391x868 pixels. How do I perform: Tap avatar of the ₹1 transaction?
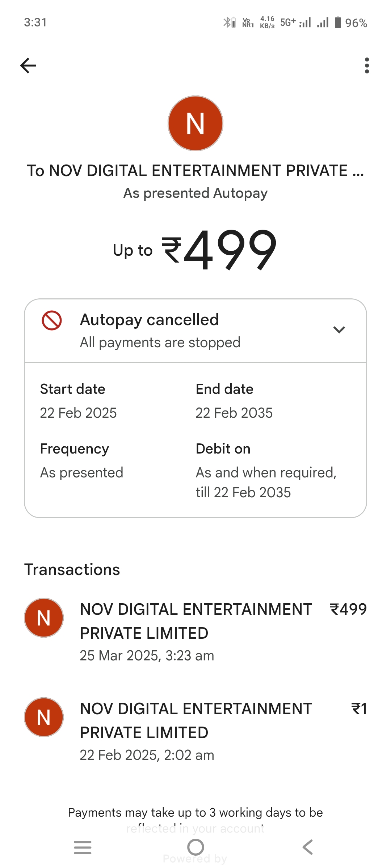44,717
